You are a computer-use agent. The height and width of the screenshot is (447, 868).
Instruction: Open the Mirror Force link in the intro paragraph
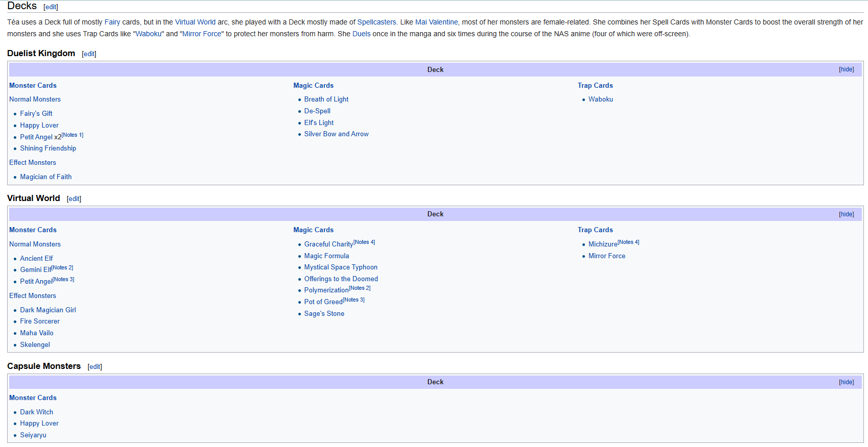[x=202, y=34]
